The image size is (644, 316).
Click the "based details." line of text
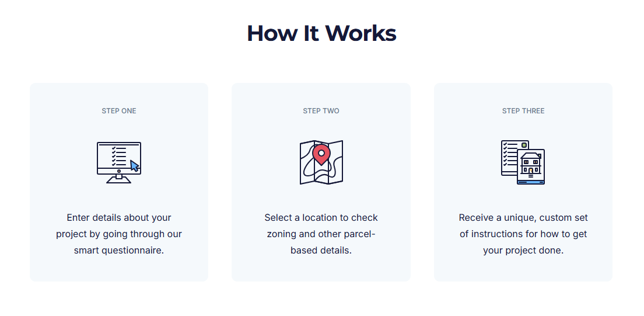pyautogui.click(x=321, y=251)
